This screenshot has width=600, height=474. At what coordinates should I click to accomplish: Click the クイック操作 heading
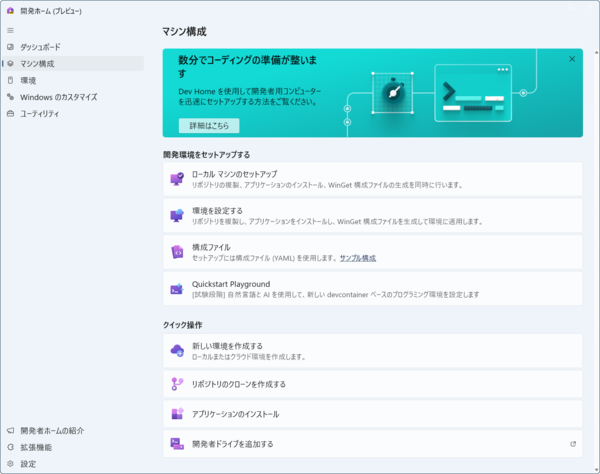click(x=183, y=325)
